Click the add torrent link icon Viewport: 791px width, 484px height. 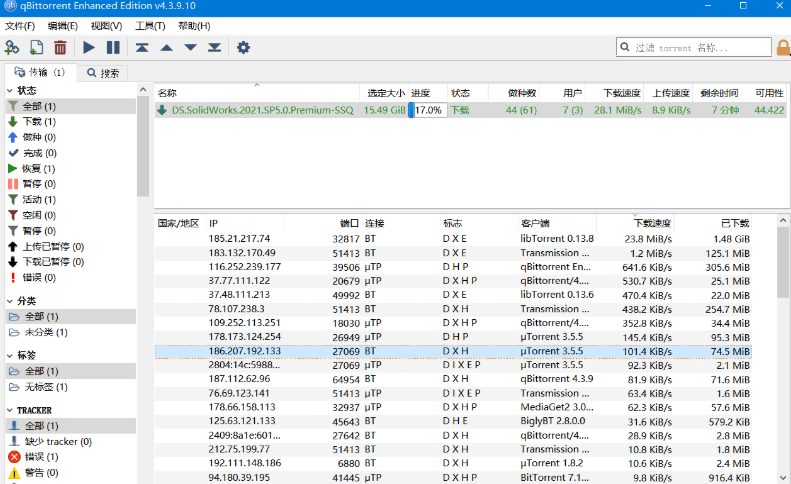coord(12,47)
